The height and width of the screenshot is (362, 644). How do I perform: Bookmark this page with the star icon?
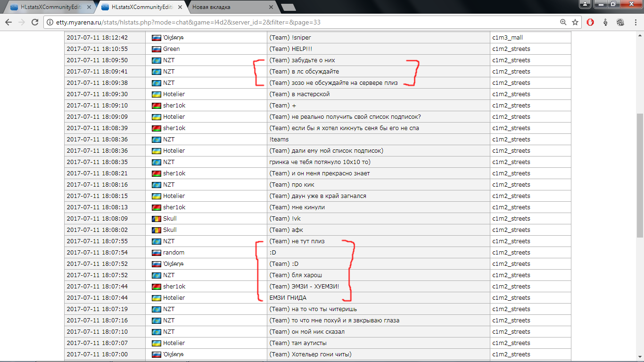(575, 22)
